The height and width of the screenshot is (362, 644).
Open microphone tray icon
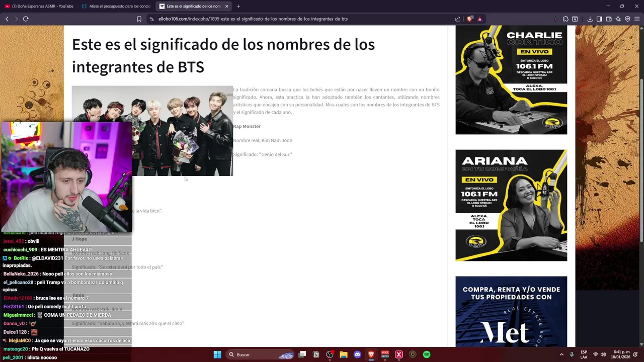pos(572,354)
